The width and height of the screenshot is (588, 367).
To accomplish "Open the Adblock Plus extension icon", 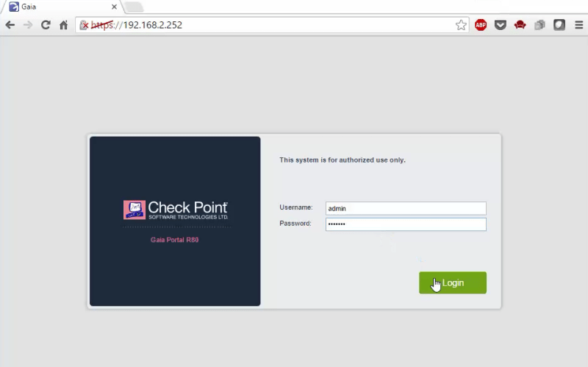I will coord(481,25).
